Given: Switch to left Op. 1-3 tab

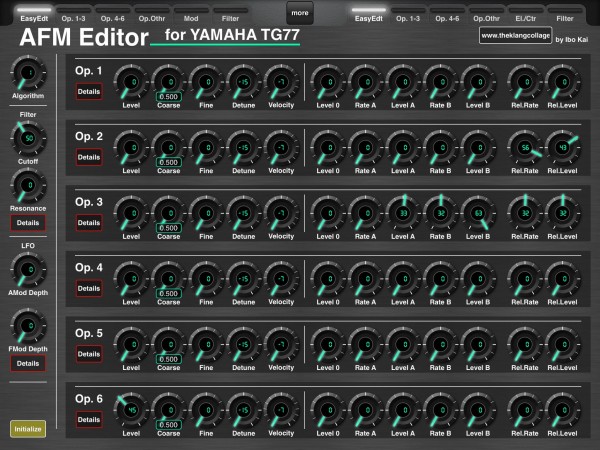Looking at the screenshot, I should pyautogui.click(x=73, y=15).
